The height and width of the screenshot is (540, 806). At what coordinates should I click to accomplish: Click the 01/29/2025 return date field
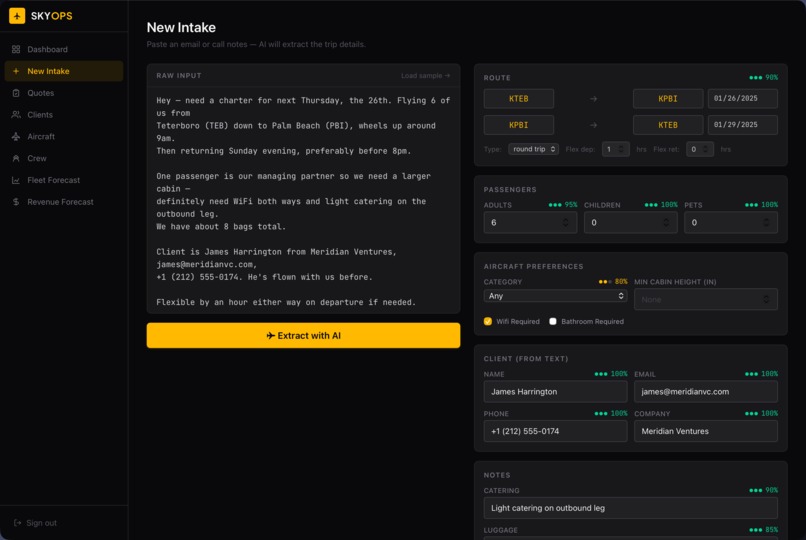742,125
